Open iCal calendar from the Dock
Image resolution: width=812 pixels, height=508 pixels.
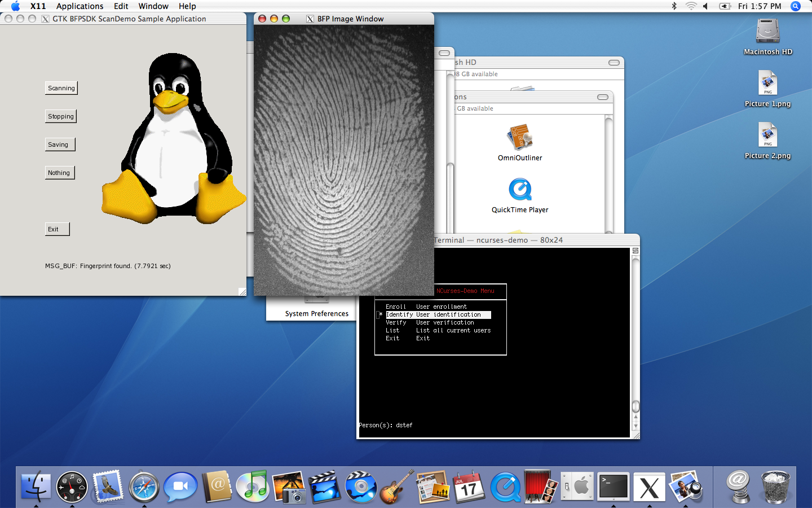tap(469, 487)
